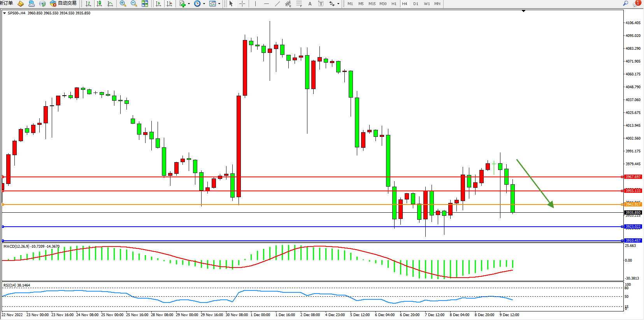Open the periods clock dropdown arrow
The width and height of the screenshot is (644, 320).
(204, 4)
